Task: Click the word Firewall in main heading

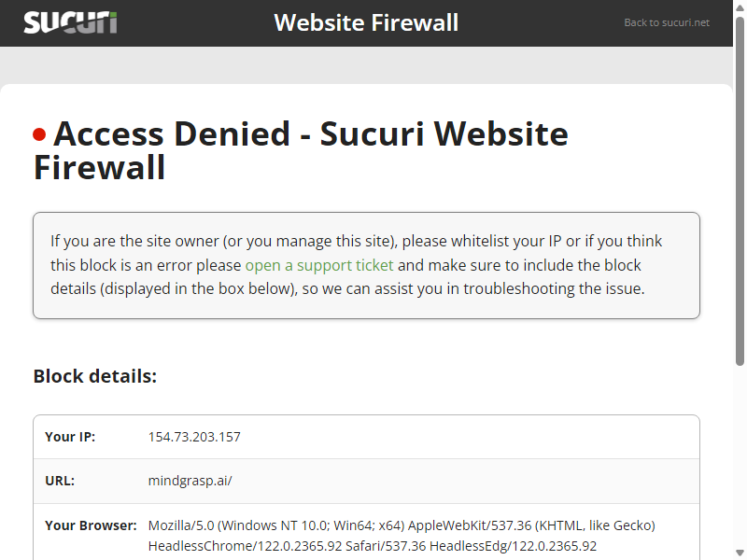Action: (x=99, y=168)
